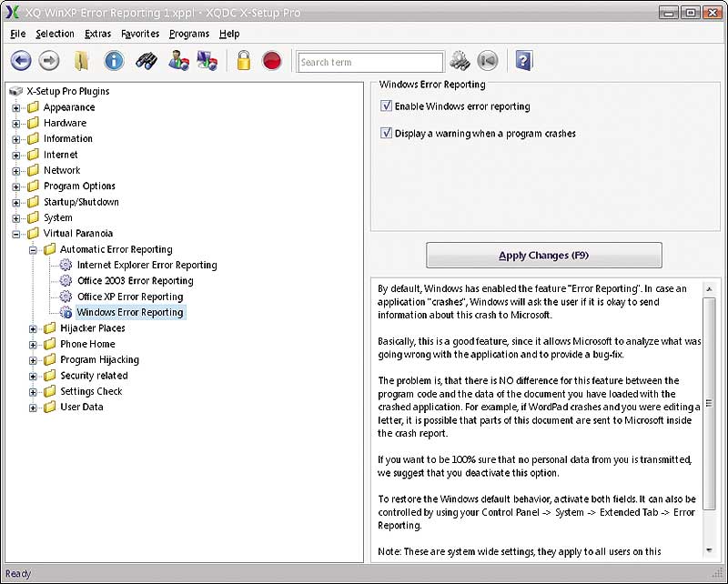728x584 pixels.
Task: Click the X-Setup logo in title bar
Action: click(12, 12)
